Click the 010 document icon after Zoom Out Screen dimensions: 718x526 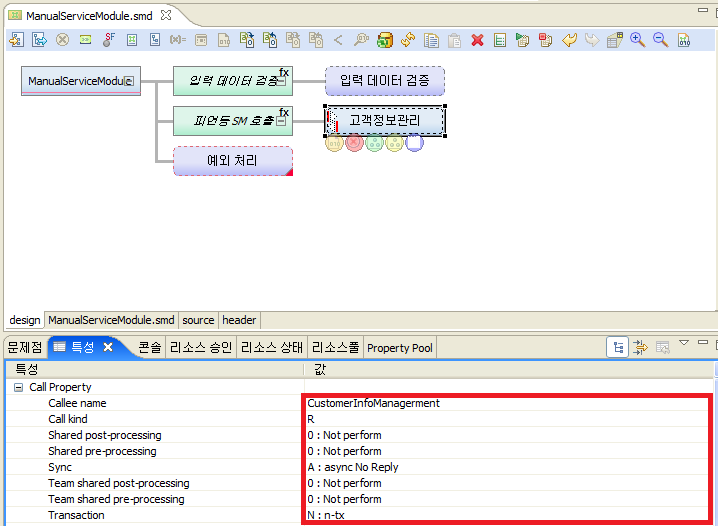click(684, 40)
